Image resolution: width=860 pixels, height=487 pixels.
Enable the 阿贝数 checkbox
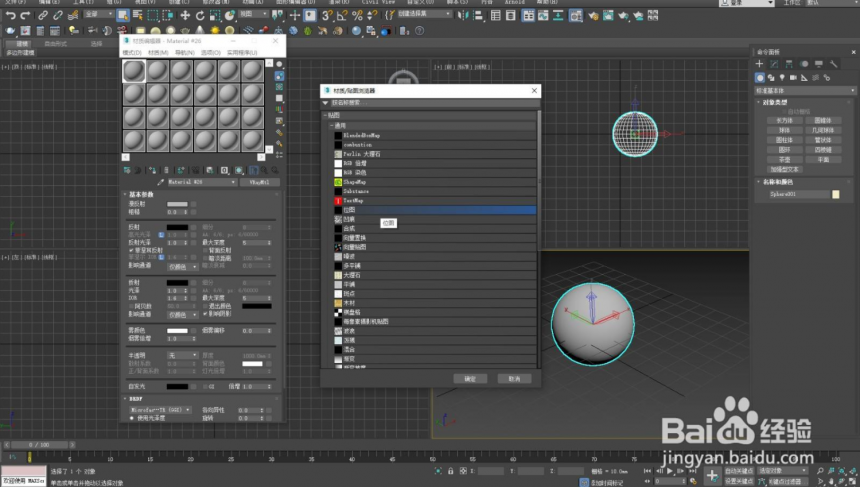coord(131,306)
